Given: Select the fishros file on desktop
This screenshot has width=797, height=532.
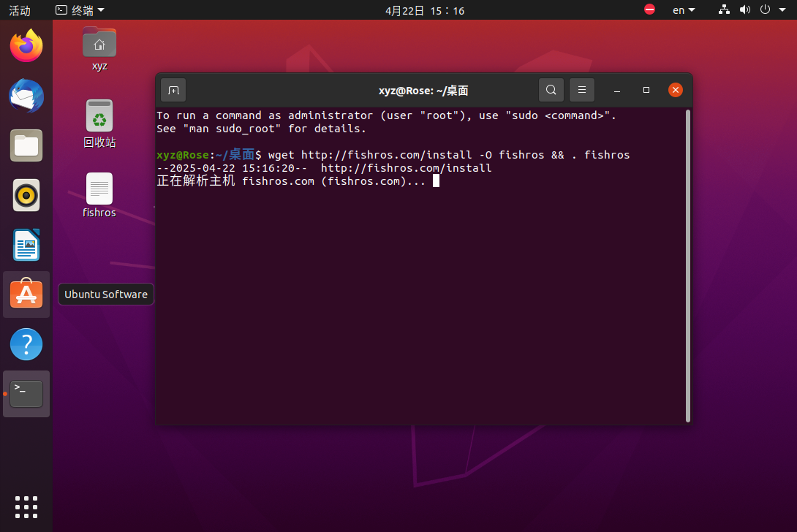Looking at the screenshot, I should point(99,196).
